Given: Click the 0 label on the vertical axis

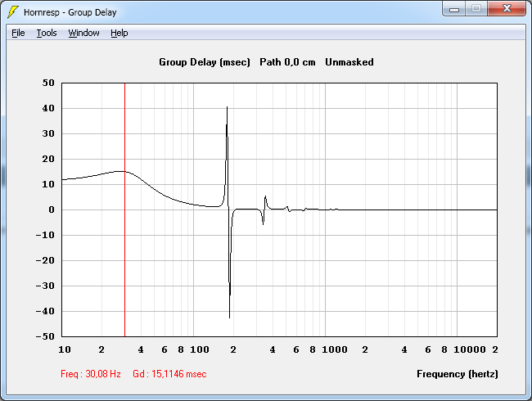Looking at the screenshot, I should 52,210.
